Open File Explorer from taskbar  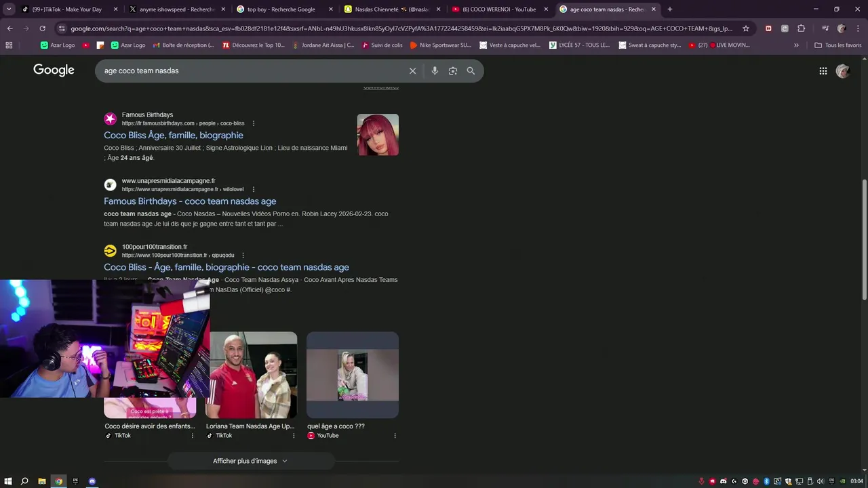41,481
